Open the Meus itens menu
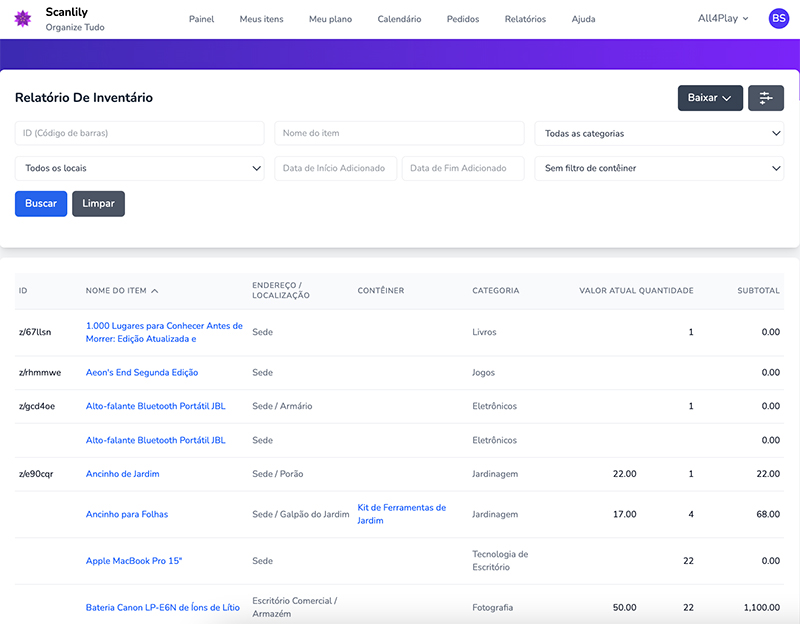800x624 pixels. coord(261,19)
